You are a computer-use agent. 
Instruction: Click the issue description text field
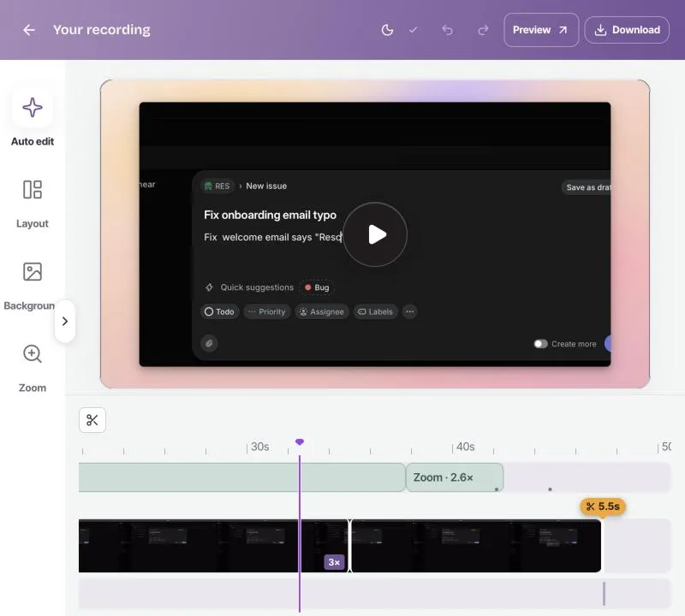pyautogui.click(x=273, y=237)
